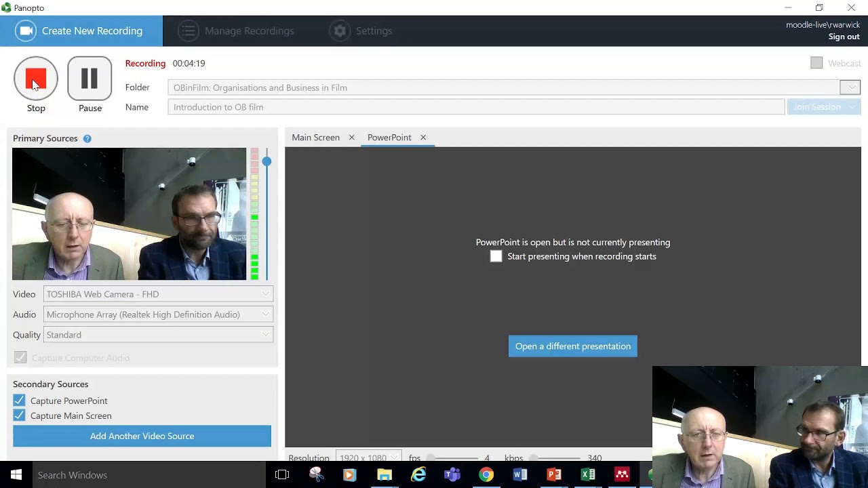The width and height of the screenshot is (868, 488).
Task: Click the recording timer 00:04:19
Action: click(189, 63)
